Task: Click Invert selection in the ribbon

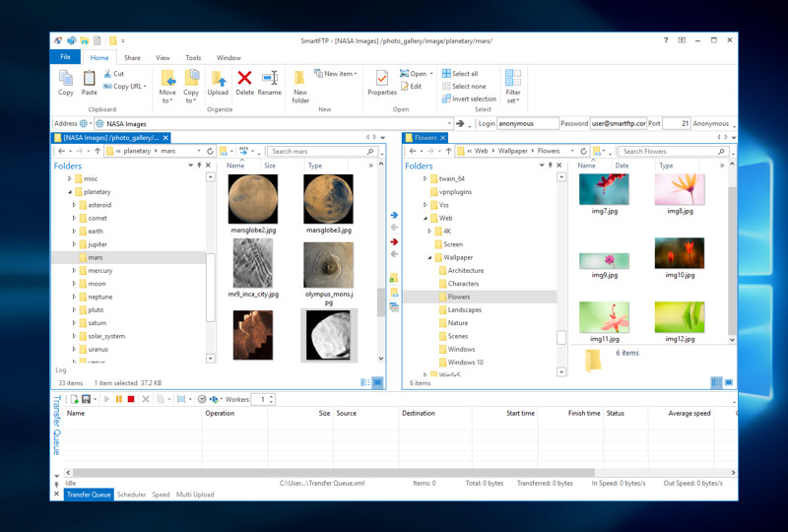Action: pyautogui.click(x=469, y=100)
